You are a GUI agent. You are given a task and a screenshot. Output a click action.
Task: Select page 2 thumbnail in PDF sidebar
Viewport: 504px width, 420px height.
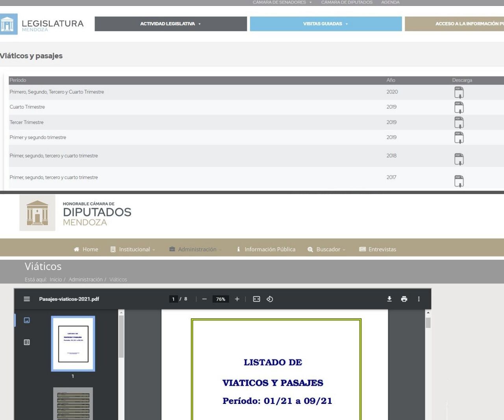point(73,403)
